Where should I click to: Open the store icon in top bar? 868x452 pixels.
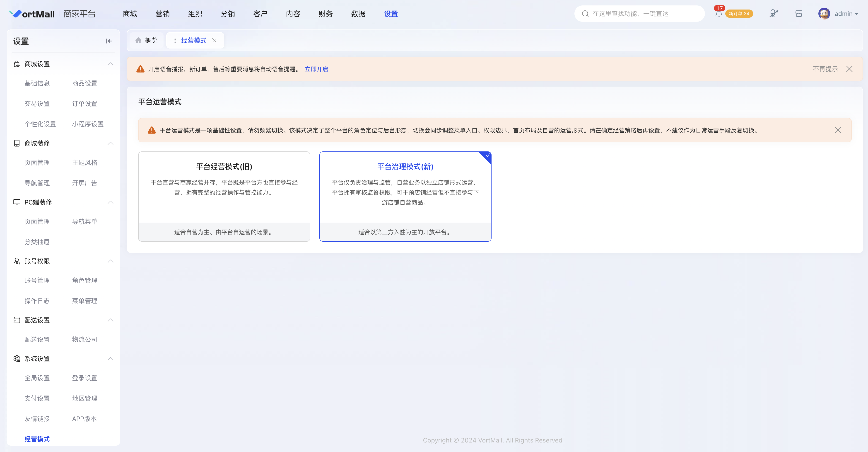[x=799, y=14]
